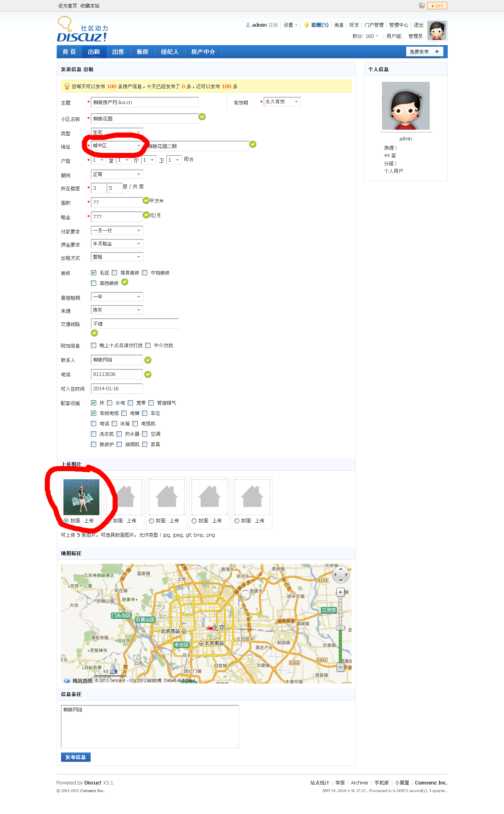The width and height of the screenshot is (504, 814).
Task: Open the 房产中介 nav tab
Action: (x=203, y=52)
